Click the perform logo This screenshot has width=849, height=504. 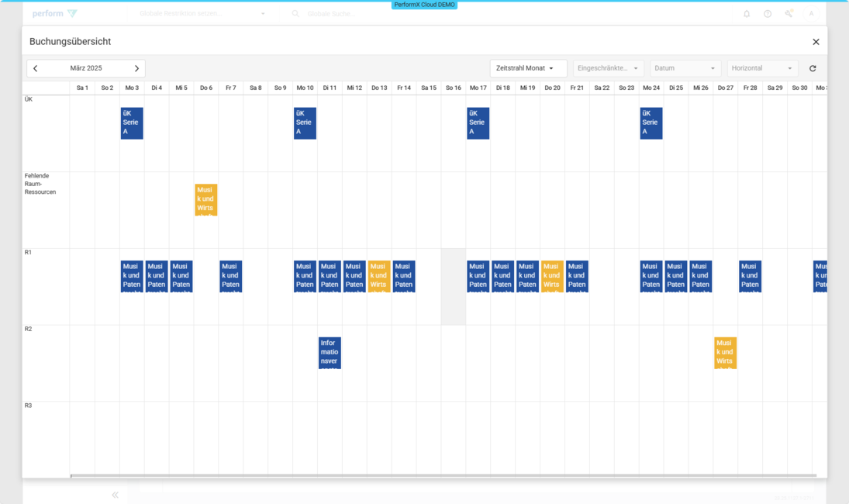tap(54, 14)
